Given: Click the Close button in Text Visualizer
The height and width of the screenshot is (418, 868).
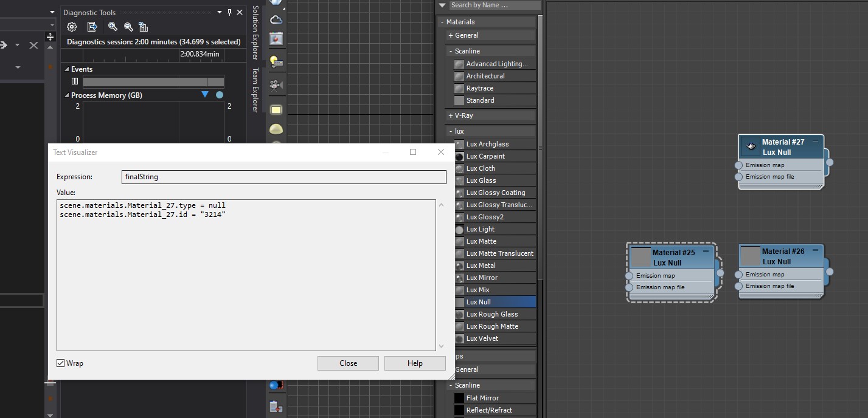Looking at the screenshot, I should (348, 363).
